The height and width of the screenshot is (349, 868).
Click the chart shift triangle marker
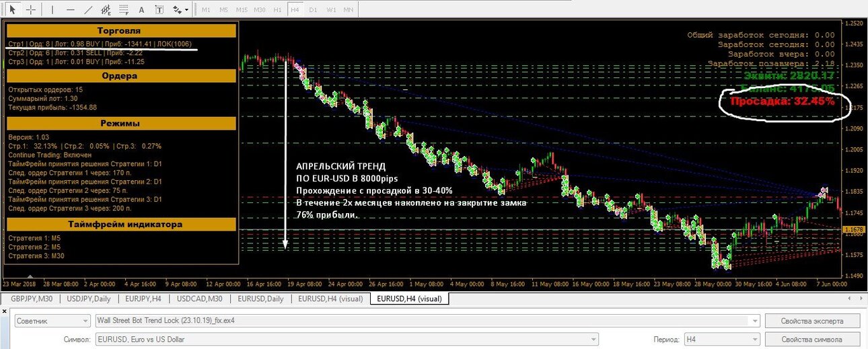(30, 276)
